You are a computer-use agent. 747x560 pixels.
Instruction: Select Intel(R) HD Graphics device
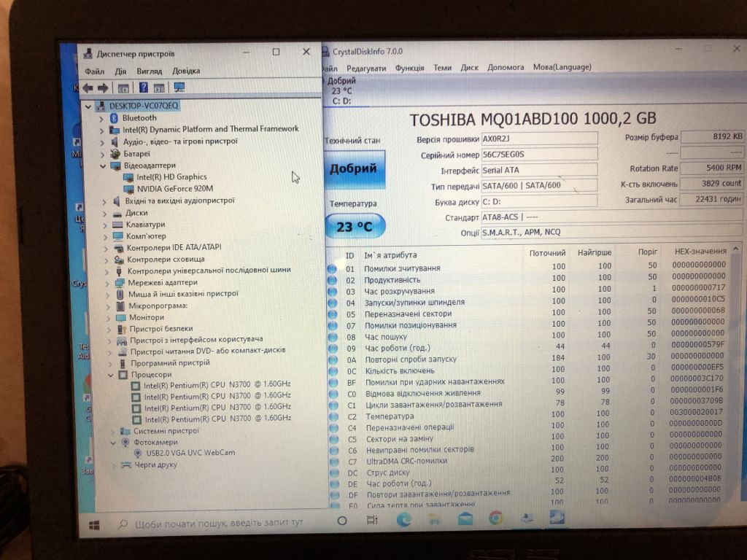[171, 177]
